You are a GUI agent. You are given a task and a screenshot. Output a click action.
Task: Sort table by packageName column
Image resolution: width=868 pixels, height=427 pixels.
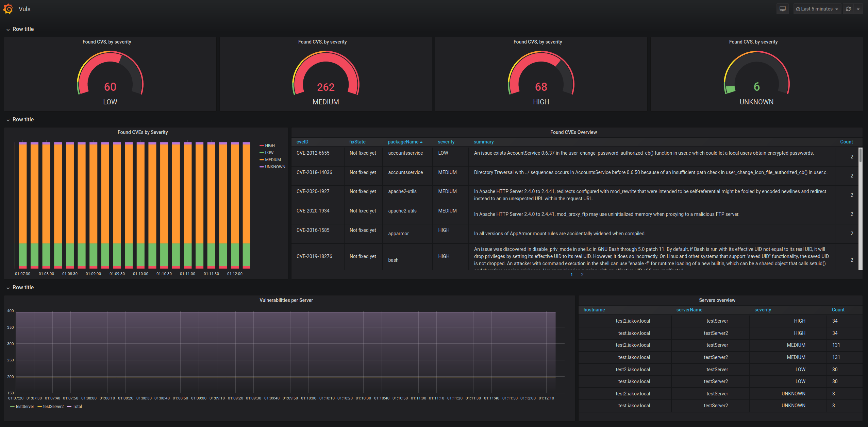pos(403,142)
